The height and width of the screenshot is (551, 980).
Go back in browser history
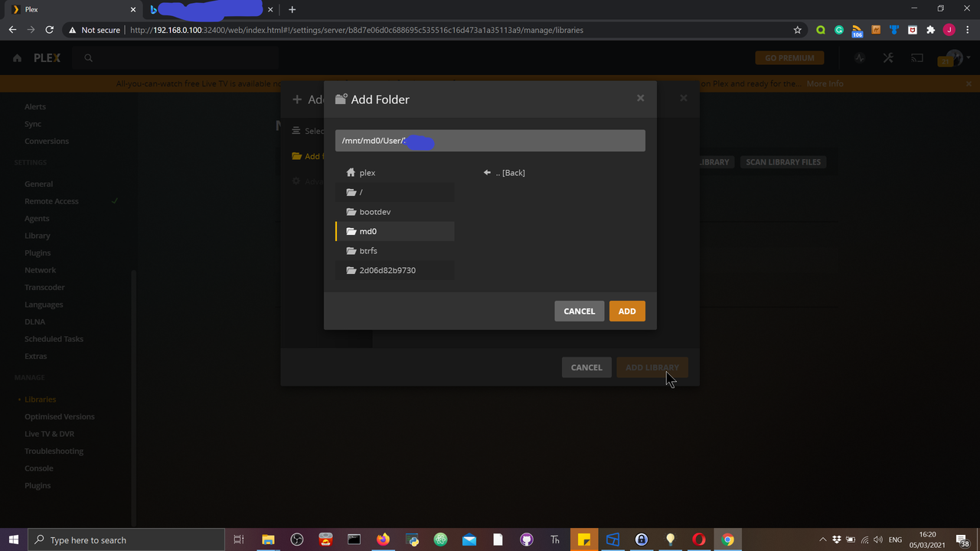click(12, 30)
